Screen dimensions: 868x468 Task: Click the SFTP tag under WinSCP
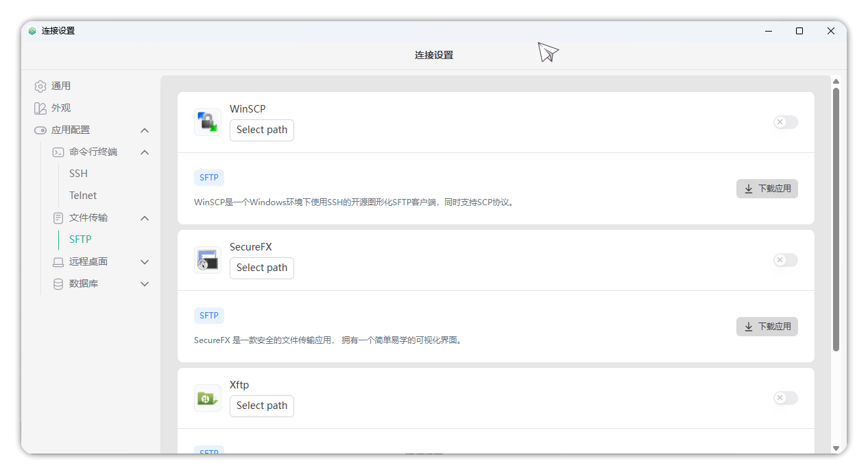209,178
